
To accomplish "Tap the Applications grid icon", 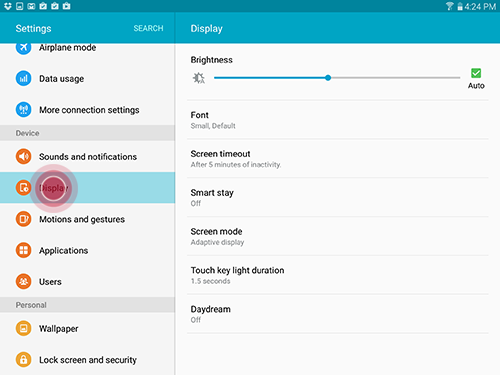I will click(23, 250).
